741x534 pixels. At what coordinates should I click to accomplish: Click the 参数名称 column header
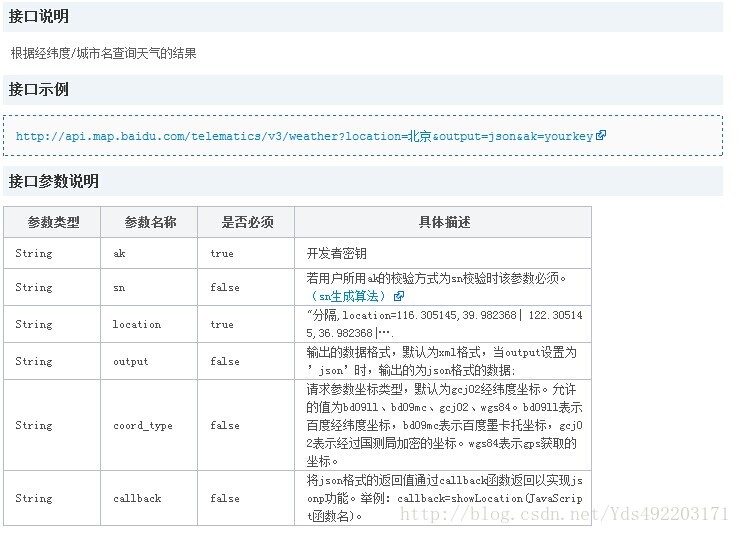(x=150, y=222)
